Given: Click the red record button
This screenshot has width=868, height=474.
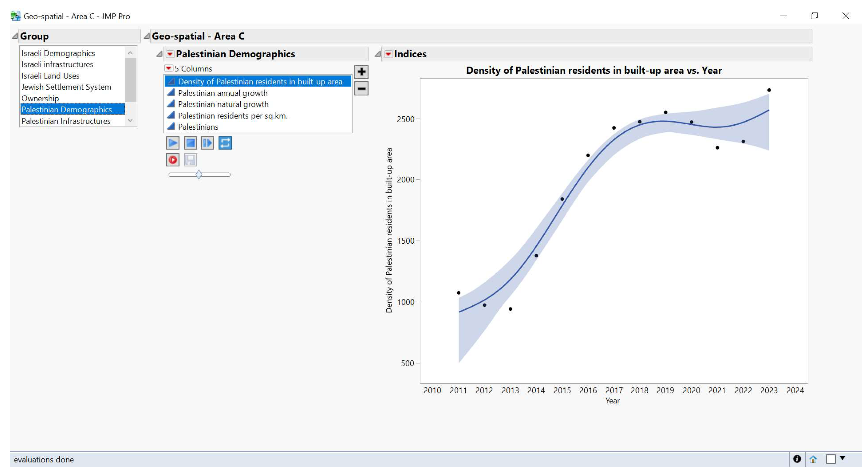Looking at the screenshot, I should click(172, 160).
